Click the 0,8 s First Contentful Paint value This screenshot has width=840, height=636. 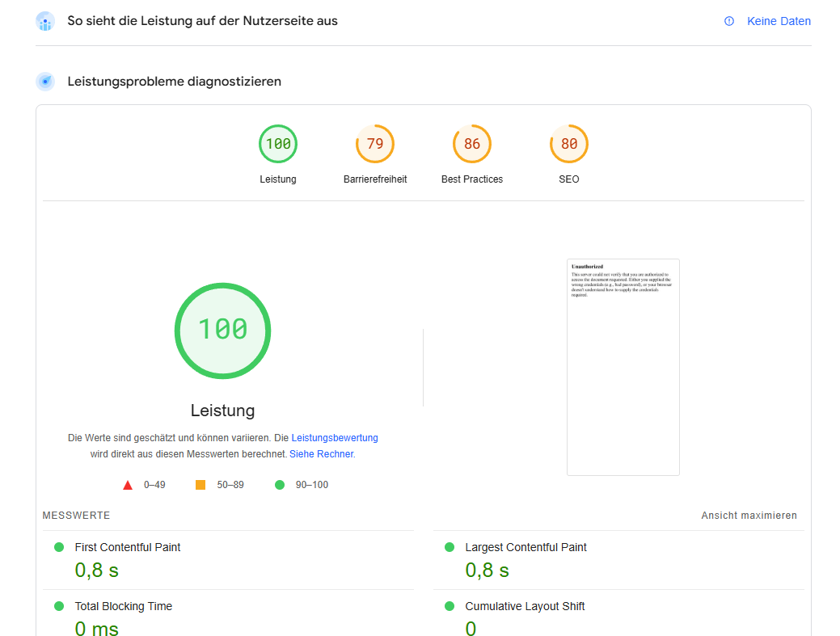pyautogui.click(x=96, y=571)
